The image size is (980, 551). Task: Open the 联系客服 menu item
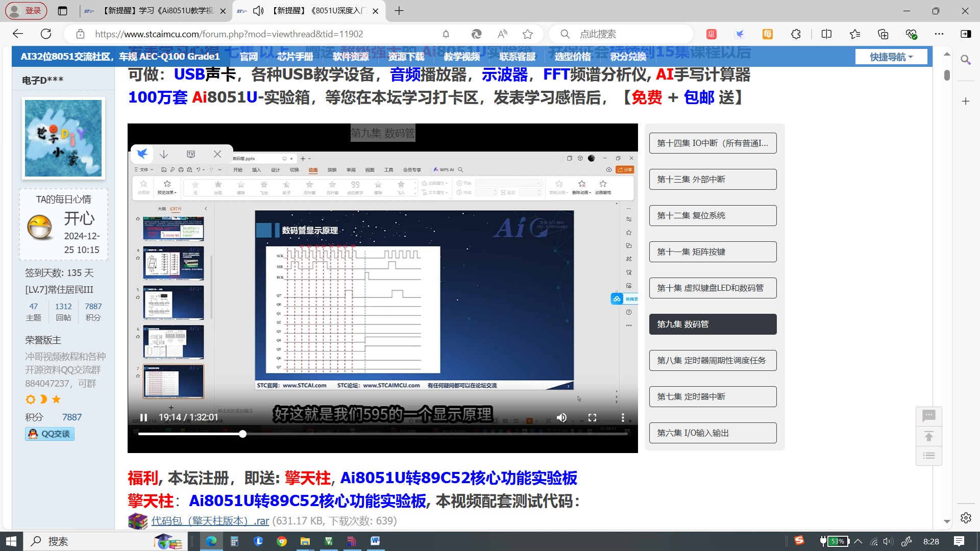click(518, 57)
